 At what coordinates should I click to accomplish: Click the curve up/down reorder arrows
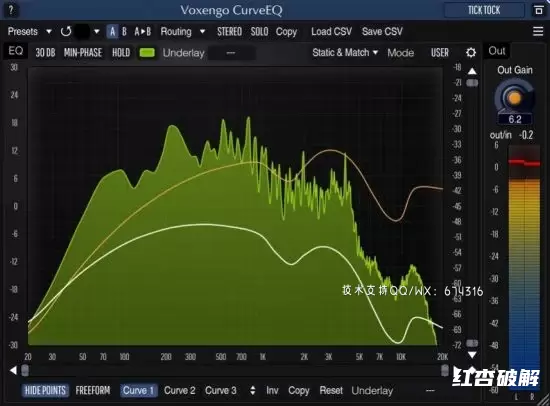(x=253, y=390)
